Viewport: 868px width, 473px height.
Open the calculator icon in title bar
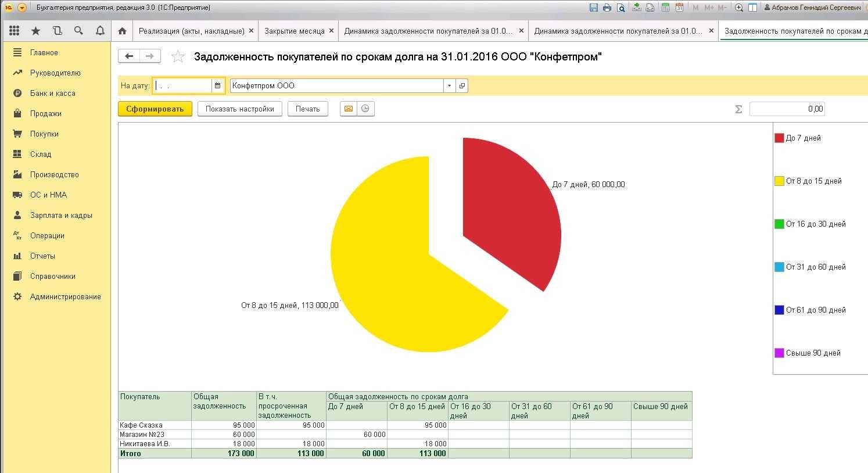[665, 8]
